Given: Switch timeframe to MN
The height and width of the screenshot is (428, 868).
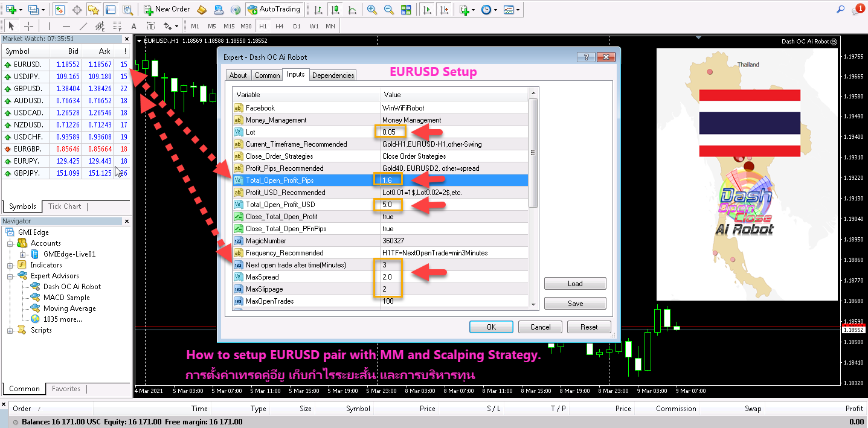Looking at the screenshot, I should pos(330,26).
